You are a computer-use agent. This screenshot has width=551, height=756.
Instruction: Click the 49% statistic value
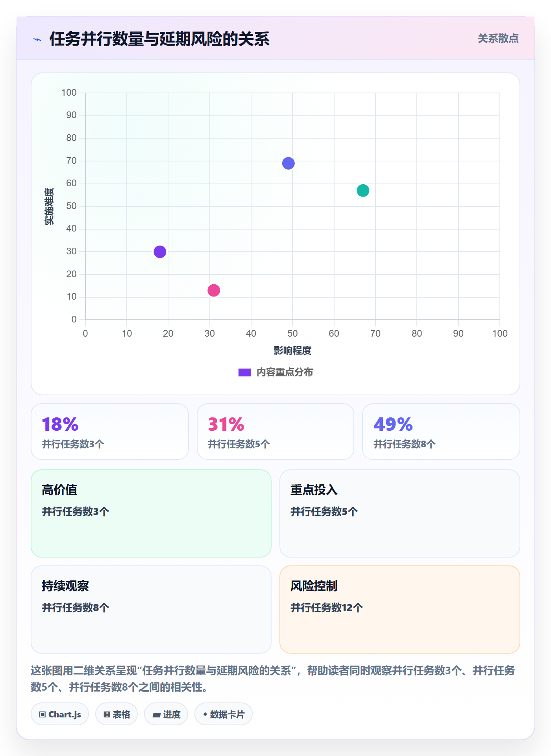(x=393, y=424)
